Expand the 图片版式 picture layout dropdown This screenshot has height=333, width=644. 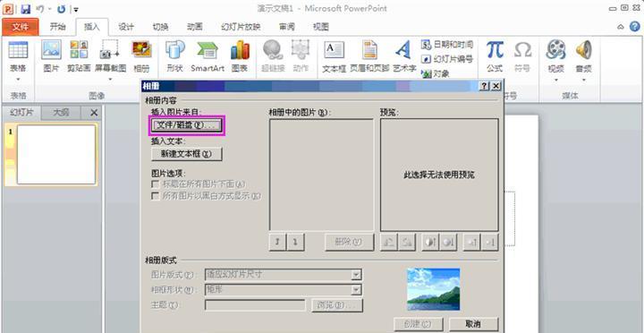[356, 274]
